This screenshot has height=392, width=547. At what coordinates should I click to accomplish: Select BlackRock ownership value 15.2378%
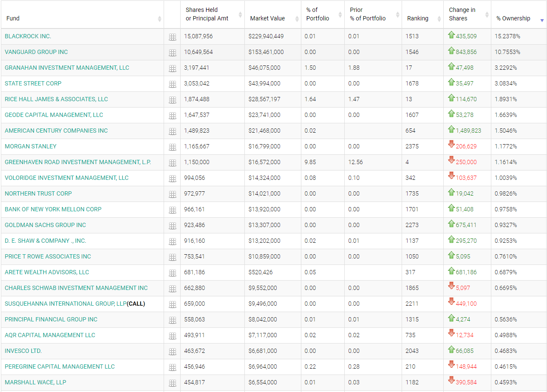(507, 37)
